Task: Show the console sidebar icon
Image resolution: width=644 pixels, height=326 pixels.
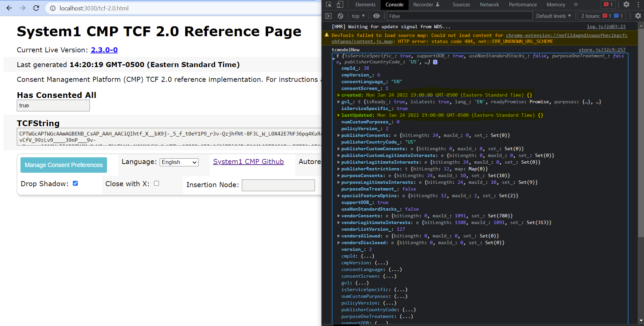Action: point(328,16)
